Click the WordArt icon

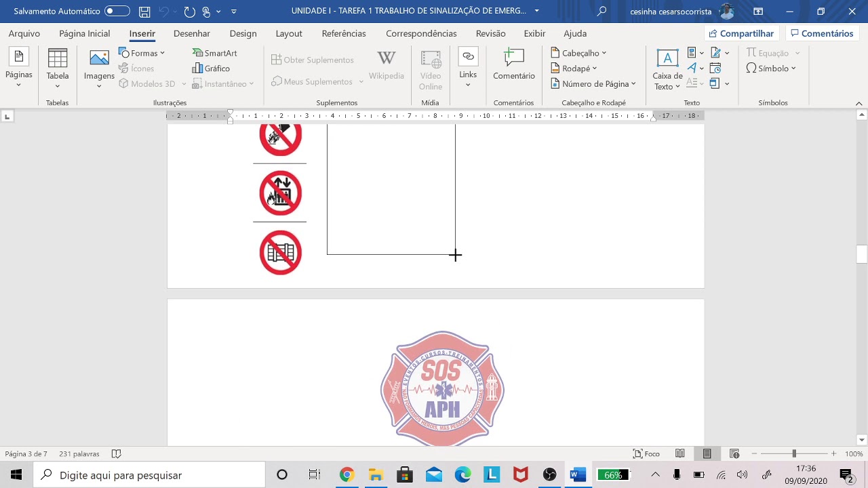(x=695, y=68)
